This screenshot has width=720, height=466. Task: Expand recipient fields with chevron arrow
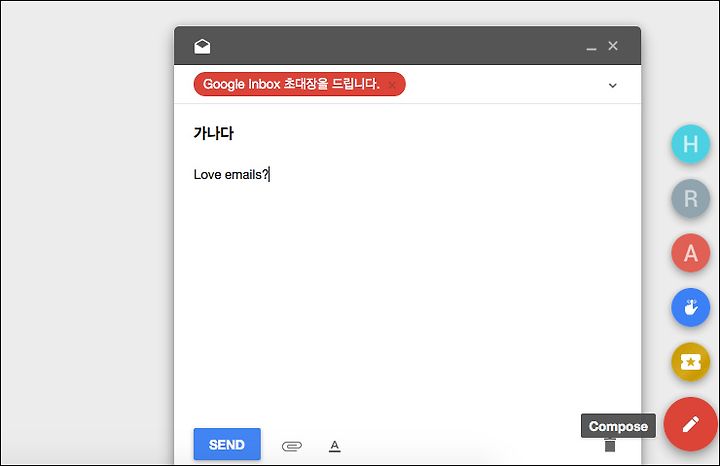613,85
